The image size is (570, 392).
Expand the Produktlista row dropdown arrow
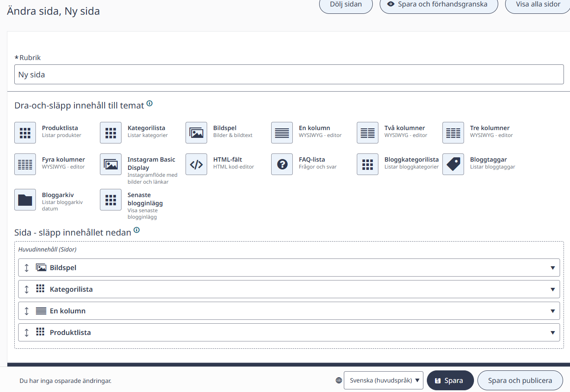[x=553, y=333]
